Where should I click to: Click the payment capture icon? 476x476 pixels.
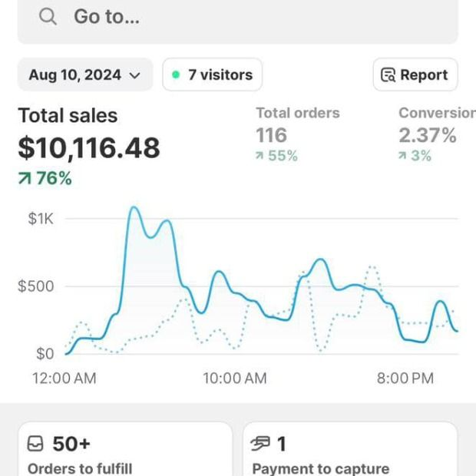262,444
